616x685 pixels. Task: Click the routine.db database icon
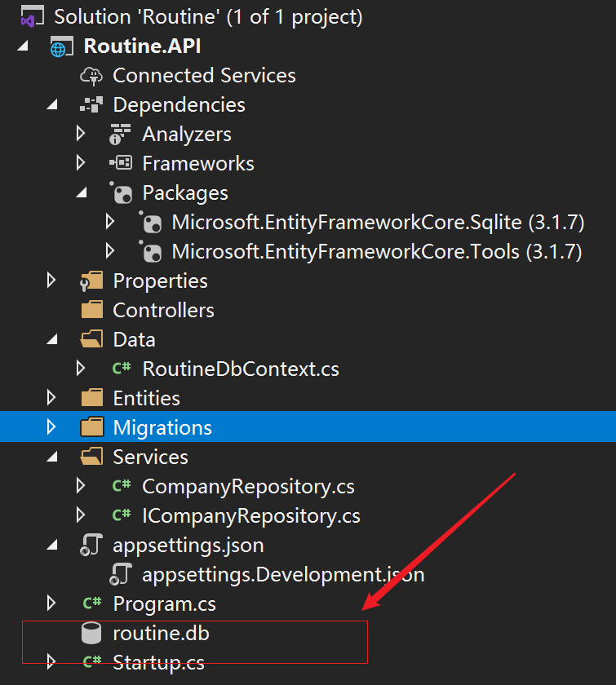[91, 634]
